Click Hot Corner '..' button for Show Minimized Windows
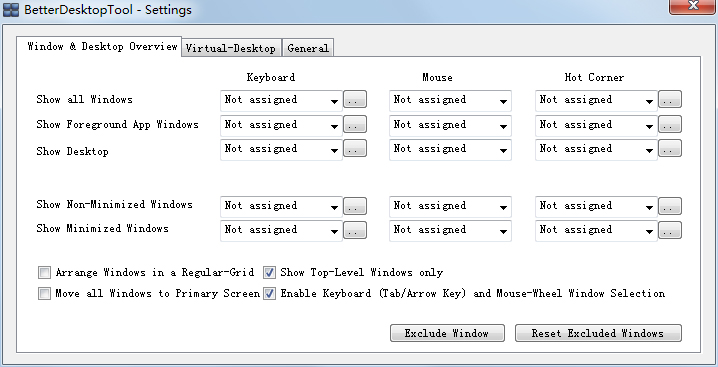This screenshot has height=367, width=718. click(x=670, y=230)
